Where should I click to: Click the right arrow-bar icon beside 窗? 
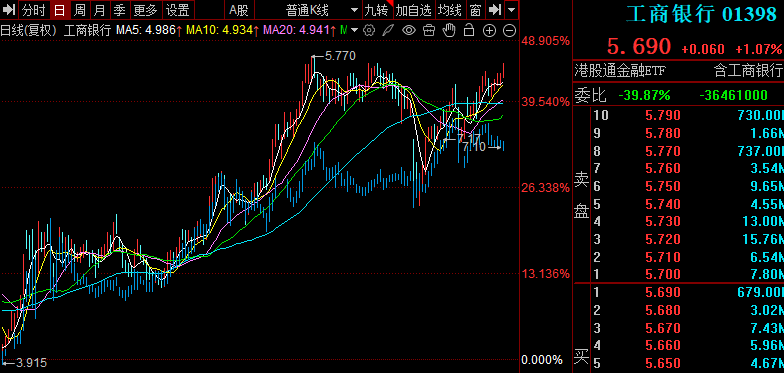pos(494,10)
